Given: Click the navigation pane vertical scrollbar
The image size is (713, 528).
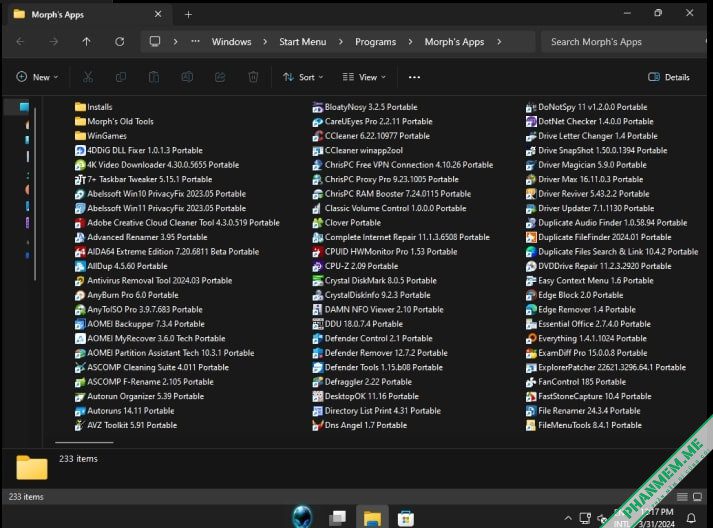Looking at the screenshot, I should [35, 195].
